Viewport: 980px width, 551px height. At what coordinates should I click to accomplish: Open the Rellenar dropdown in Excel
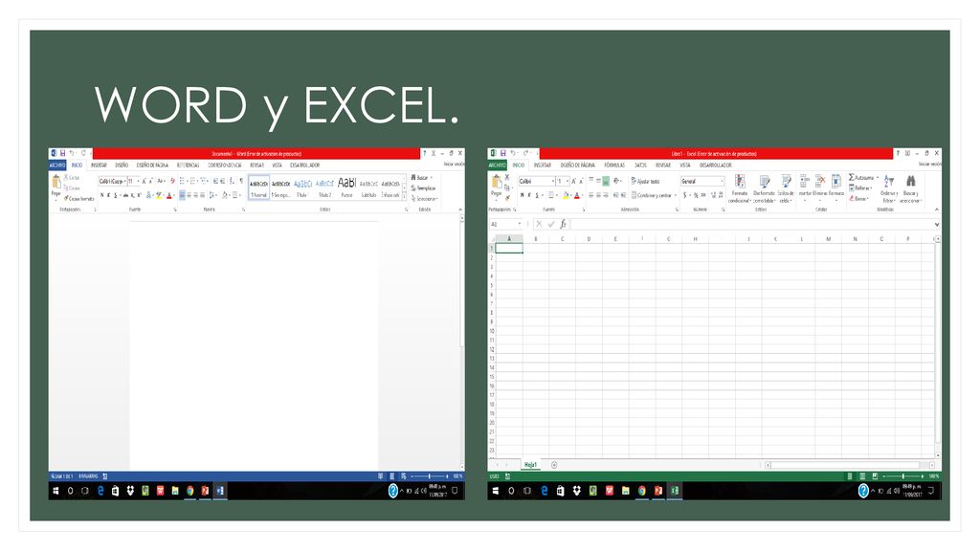pos(859,188)
